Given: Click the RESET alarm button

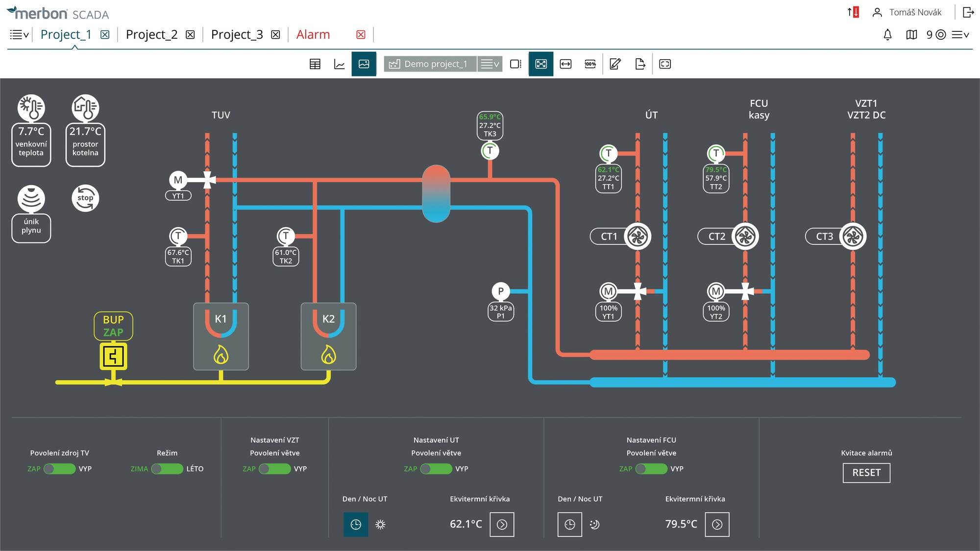Looking at the screenshot, I should pyautogui.click(x=866, y=473).
